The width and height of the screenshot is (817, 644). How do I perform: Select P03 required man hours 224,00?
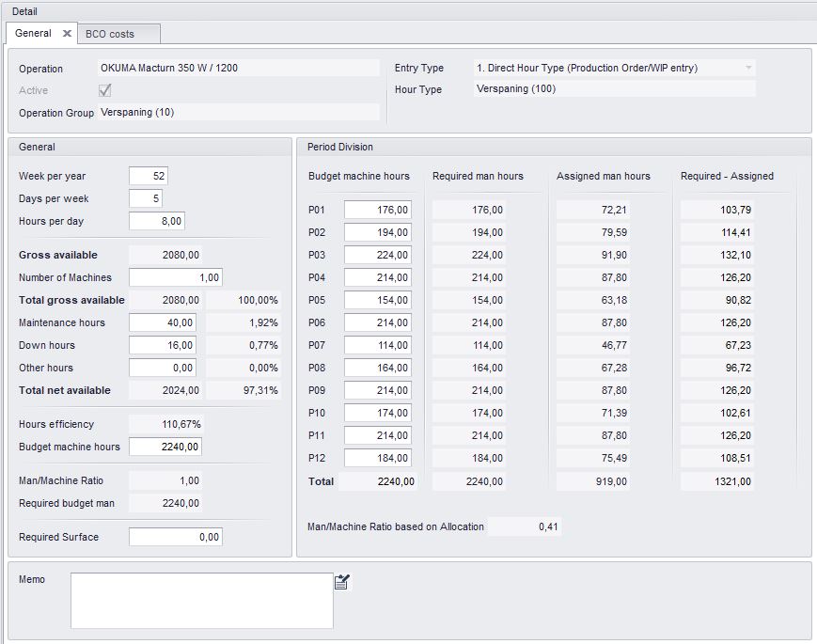(469, 255)
